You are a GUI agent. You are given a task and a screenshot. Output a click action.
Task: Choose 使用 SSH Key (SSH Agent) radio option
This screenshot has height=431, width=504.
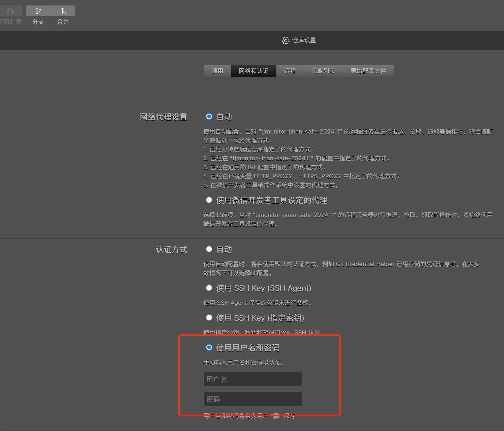click(209, 288)
